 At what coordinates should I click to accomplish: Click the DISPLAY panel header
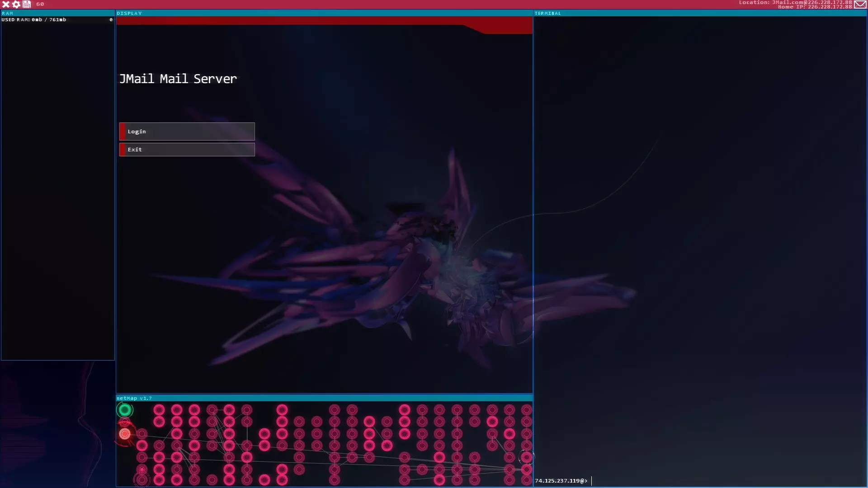(x=324, y=13)
